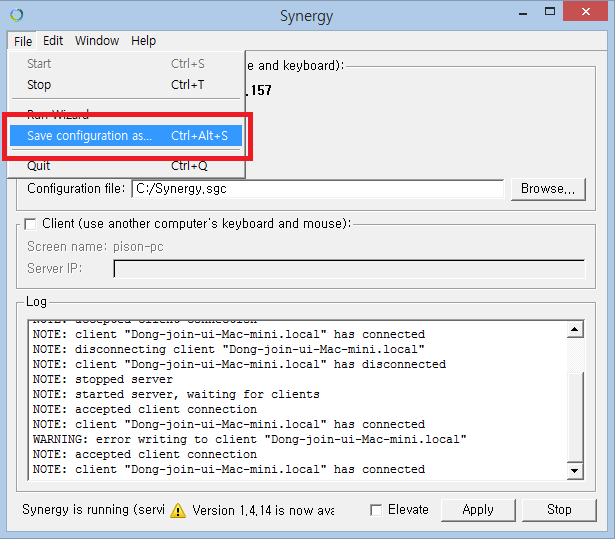The image size is (615, 539).
Task: Click the WARNING error writing log line
Action: [249, 439]
